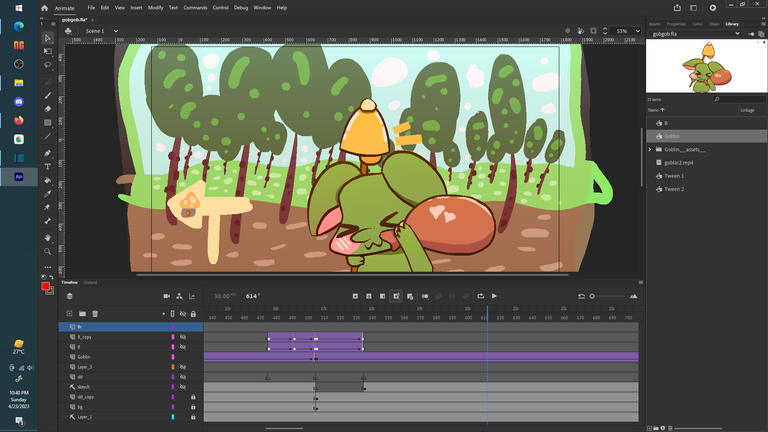Image resolution: width=768 pixels, height=432 pixels.
Task: Open the library panel options menu
Action: click(x=763, y=24)
